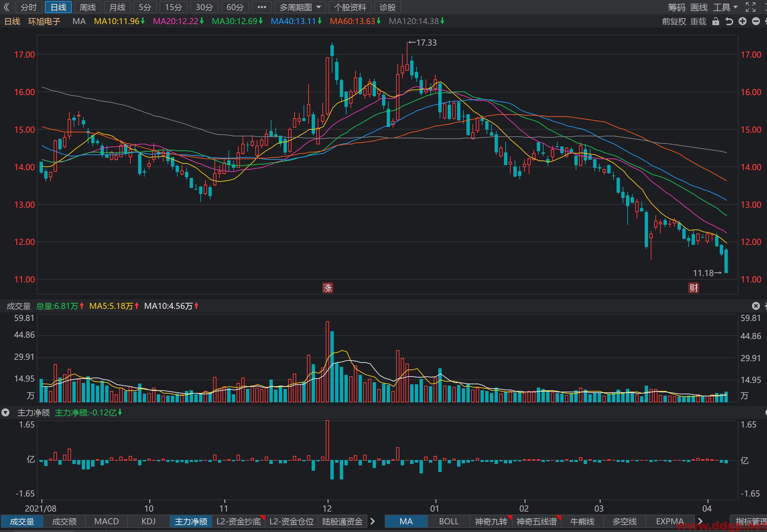767x532 pixels.
Task: Select the 月线 timeframe
Action: (x=117, y=7)
